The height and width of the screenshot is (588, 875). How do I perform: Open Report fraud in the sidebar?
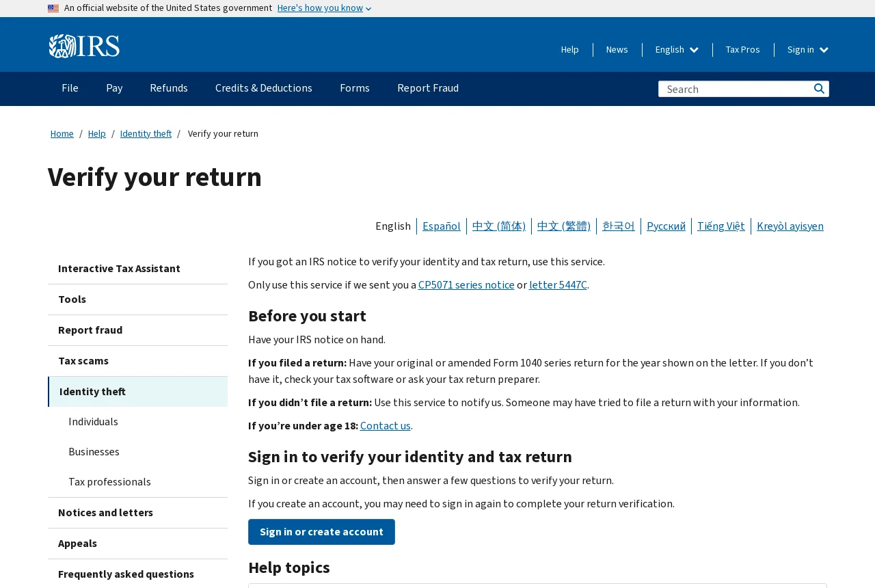tap(137, 330)
